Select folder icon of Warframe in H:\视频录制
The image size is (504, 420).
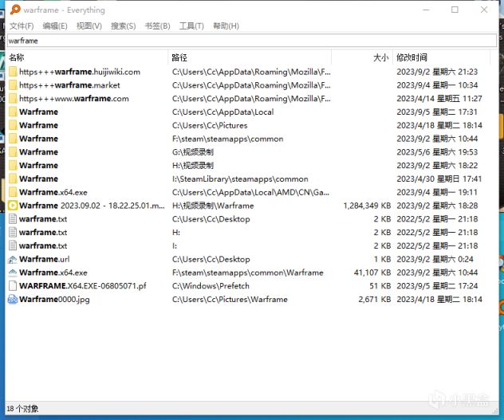click(x=13, y=166)
